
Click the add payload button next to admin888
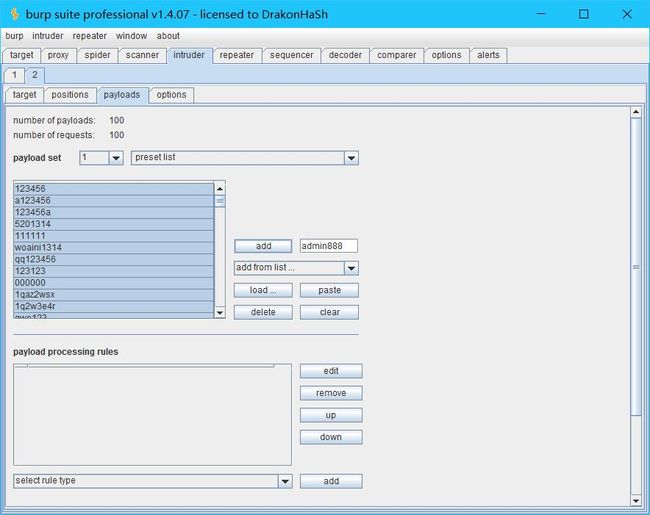coord(263,246)
